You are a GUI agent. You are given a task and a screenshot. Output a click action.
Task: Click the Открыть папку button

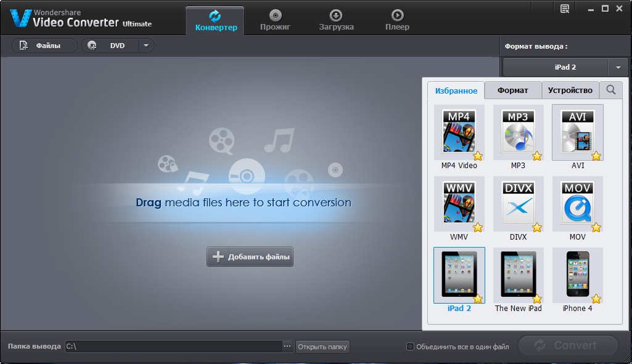pos(322,347)
